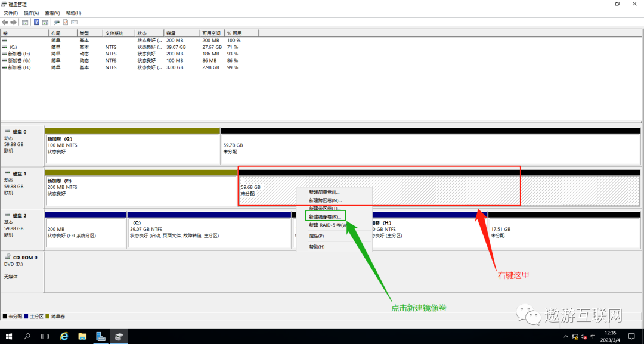Image resolution: width=644 pixels, height=344 pixels.
Task: Click the page-with-checkmark toolbar icon
Action: pyautogui.click(x=66, y=22)
